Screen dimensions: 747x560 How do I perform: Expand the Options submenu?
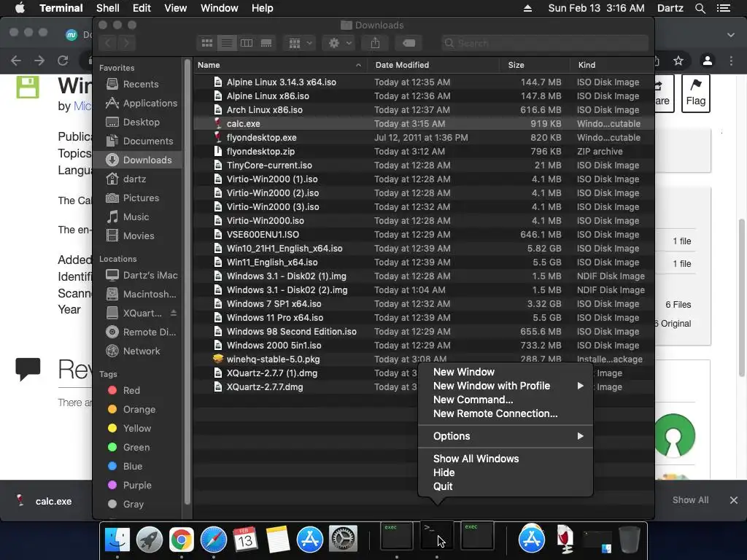[506, 436]
